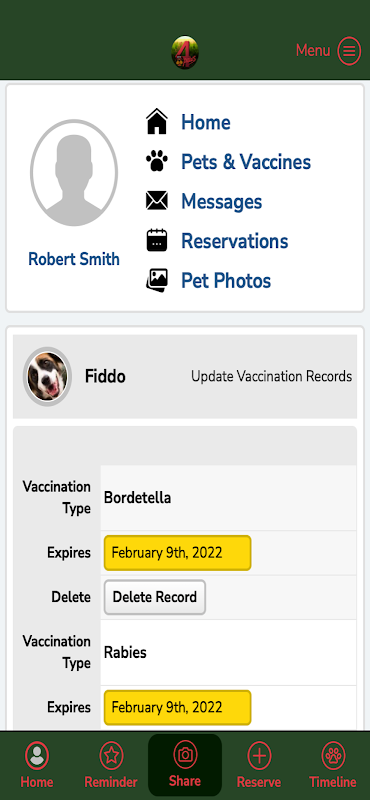Viewport: 370px width, 800px height.
Task: Open Pets & Vaccines link
Action: point(246,162)
